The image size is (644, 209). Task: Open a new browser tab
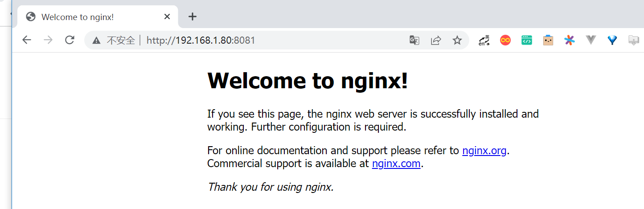tap(193, 17)
